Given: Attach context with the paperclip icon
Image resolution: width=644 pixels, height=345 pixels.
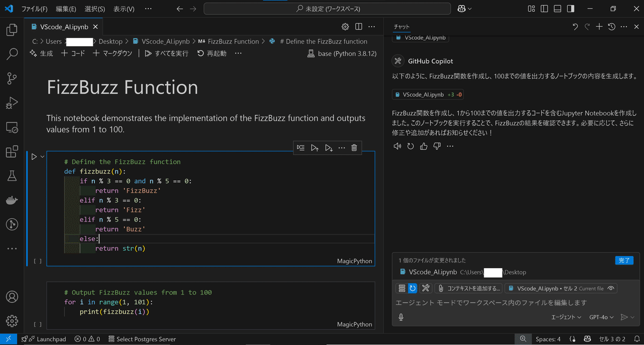Looking at the screenshot, I should tap(442, 288).
